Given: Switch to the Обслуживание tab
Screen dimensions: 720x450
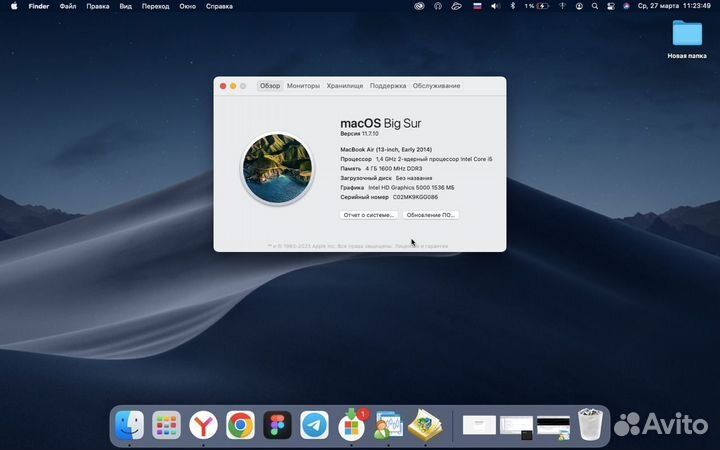Looking at the screenshot, I should (x=436, y=86).
